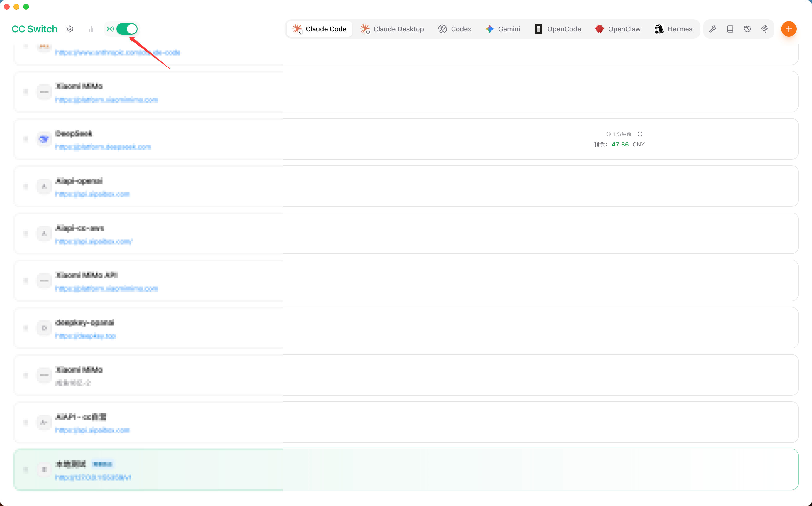This screenshot has height=506, width=812.
Task: Open the history clock icon in toolbar
Action: [x=747, y=29]
